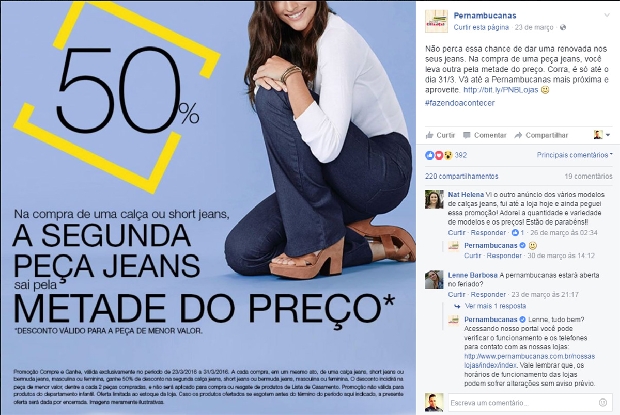Click emoji icon in comment box

[x=603, y=402]
